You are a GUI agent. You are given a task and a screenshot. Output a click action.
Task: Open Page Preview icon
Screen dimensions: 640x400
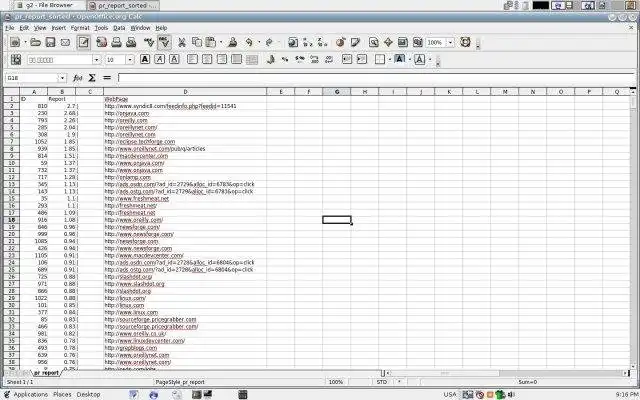click(x=131, y=42)
